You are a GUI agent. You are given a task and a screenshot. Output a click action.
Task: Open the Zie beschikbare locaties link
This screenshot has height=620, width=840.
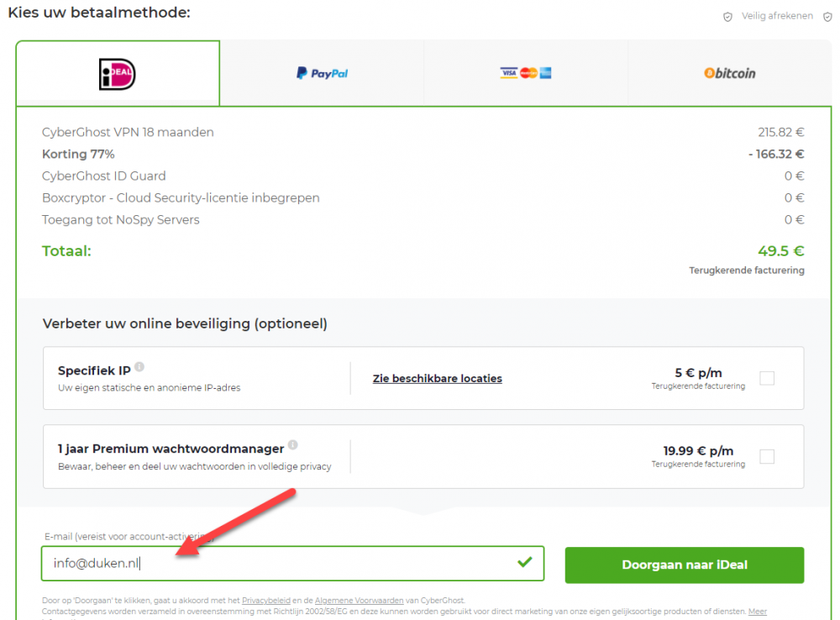pyautogui.click(x=437, y=379)
